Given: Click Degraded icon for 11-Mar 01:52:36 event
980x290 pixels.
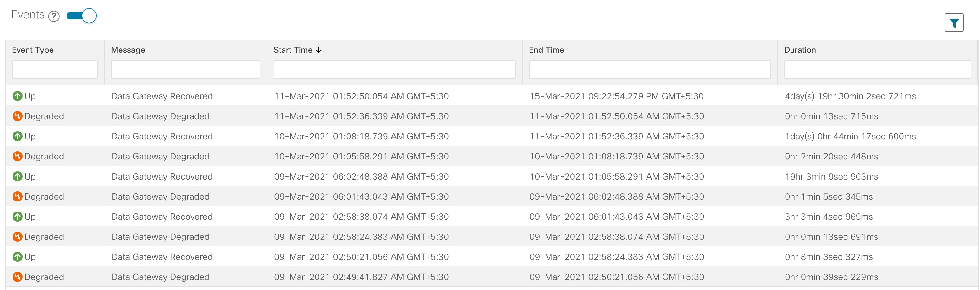Looking at the screenshot, I should (x=18, y=116).
